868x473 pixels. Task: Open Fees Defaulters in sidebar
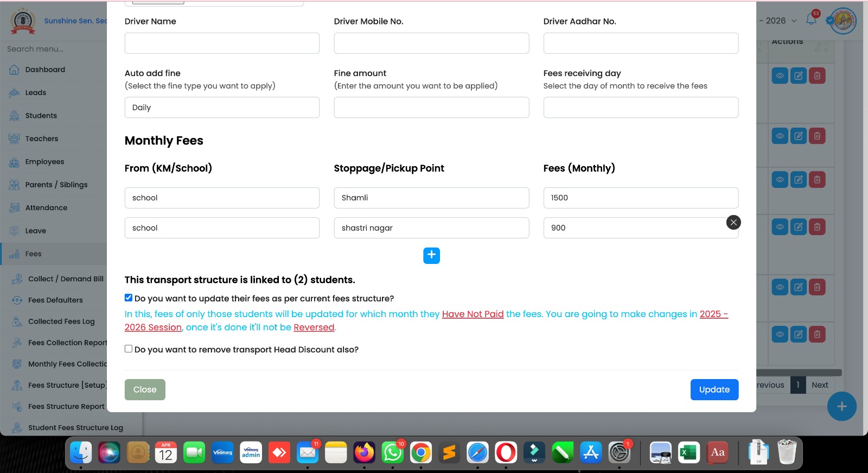pyautogui.click(x=55, y=300)
